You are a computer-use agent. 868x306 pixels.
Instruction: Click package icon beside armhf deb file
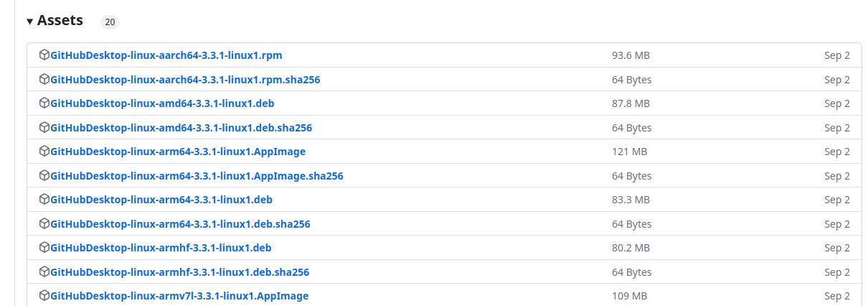click(44, 248)
